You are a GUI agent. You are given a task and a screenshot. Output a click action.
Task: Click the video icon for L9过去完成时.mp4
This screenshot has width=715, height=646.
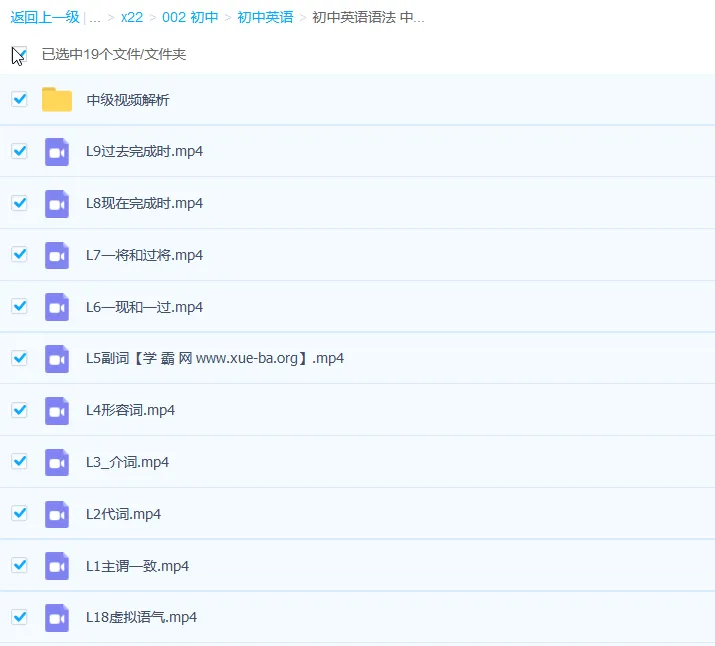(x=57, y=152)
